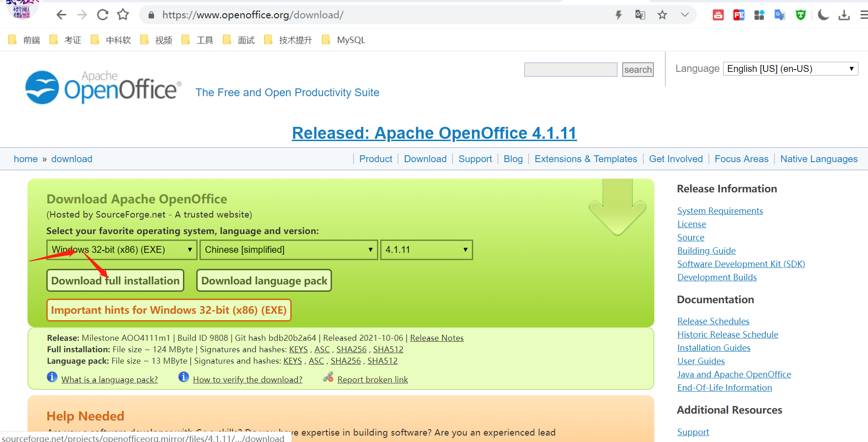Screen dimensions: 868x442
Task: Open language pack KEYS link
Action: 293,361
